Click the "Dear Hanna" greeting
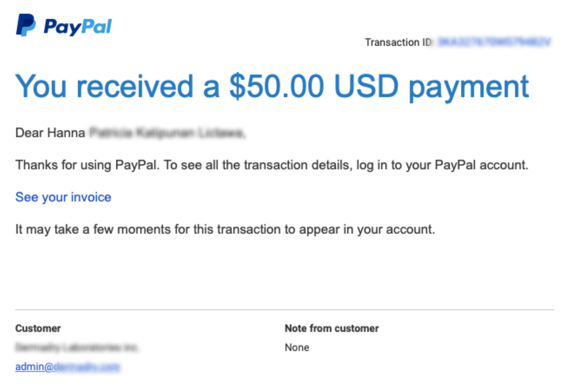The image size is (571, 392). coord(50,133)
